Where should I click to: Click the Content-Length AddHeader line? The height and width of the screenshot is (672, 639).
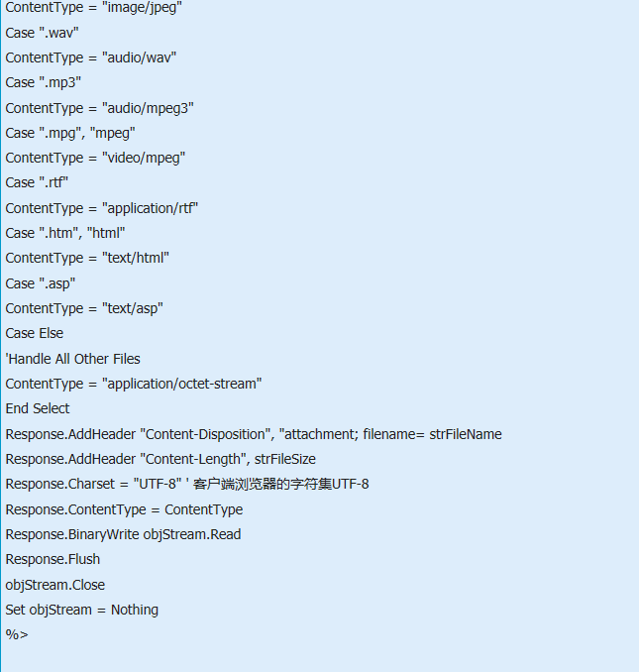pyautogui.click(x=160, y=460)
